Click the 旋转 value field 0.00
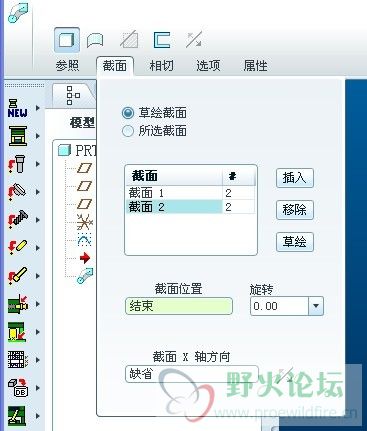The image size is (367, 431). [x=279, y=306]
